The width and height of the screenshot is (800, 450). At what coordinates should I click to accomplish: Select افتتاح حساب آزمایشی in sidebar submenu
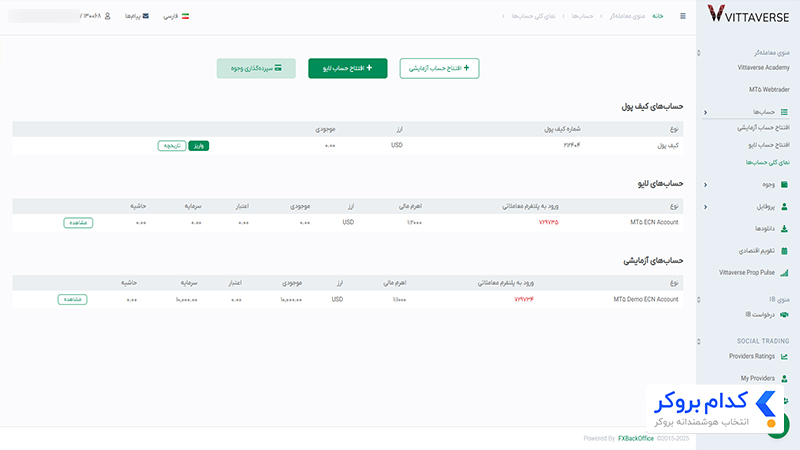tap(763, 128)
